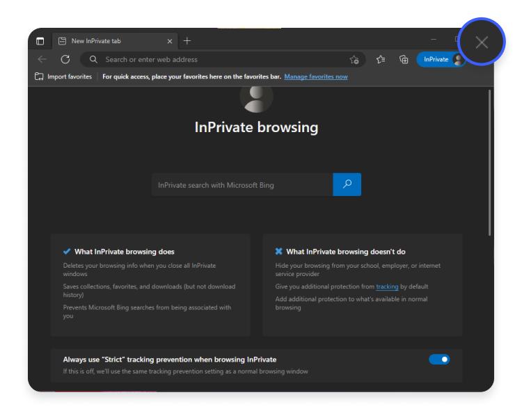Minimize the browser window
522x420 pixels.
point(434,39)
